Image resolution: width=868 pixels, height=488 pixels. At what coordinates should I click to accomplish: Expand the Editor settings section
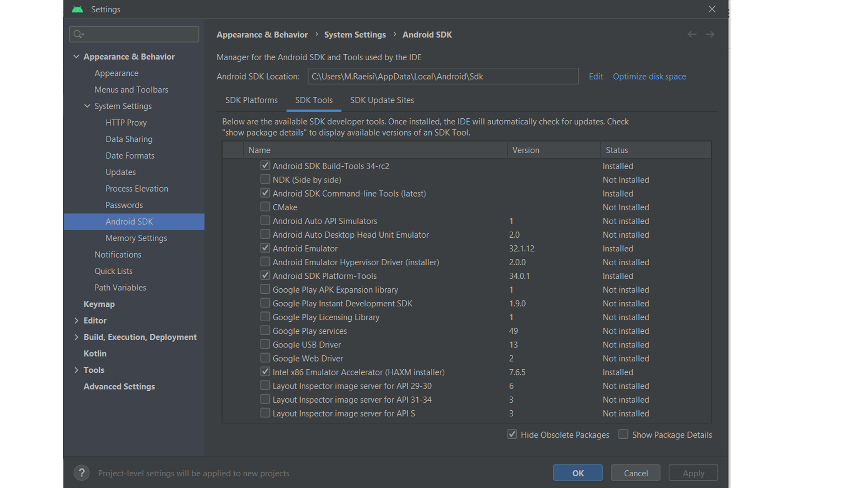point(76,320)
